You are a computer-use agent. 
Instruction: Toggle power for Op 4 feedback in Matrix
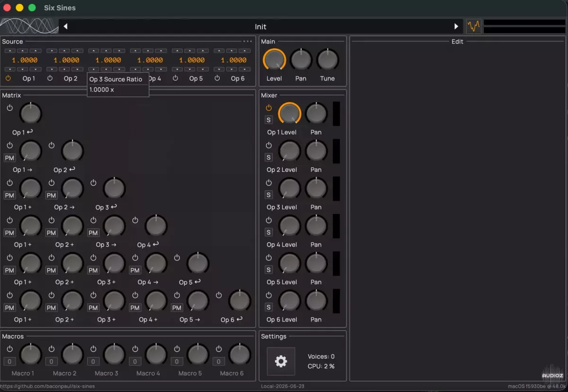pyautogui.click(x=135, y=220)
